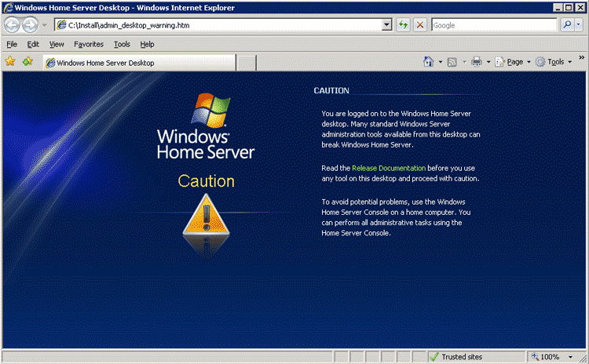Click the Add to Favorites icon
This screenshot has height=364, width=589.
tap(27, 61)
